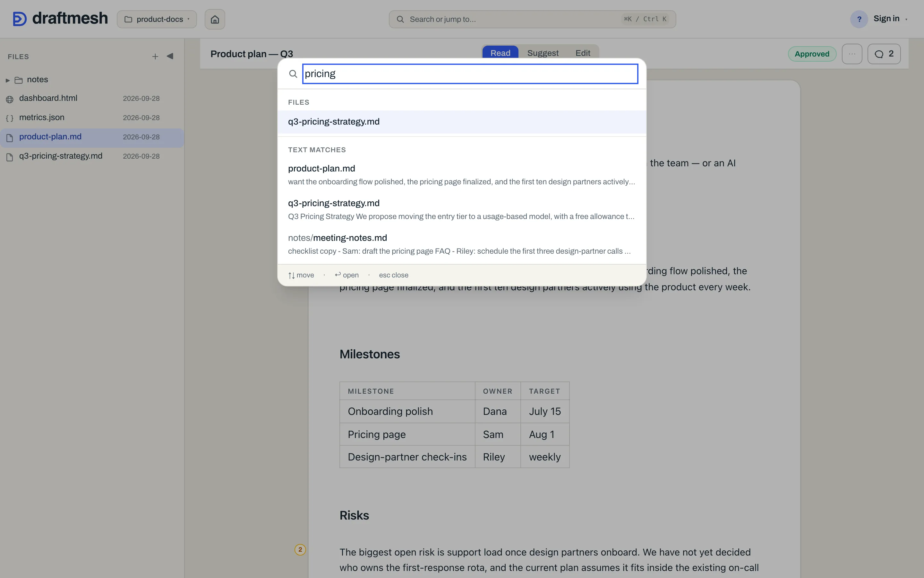924x578 pixels.
Task: Click the dashboard.html globe file icon
Action: coord(10,99)
